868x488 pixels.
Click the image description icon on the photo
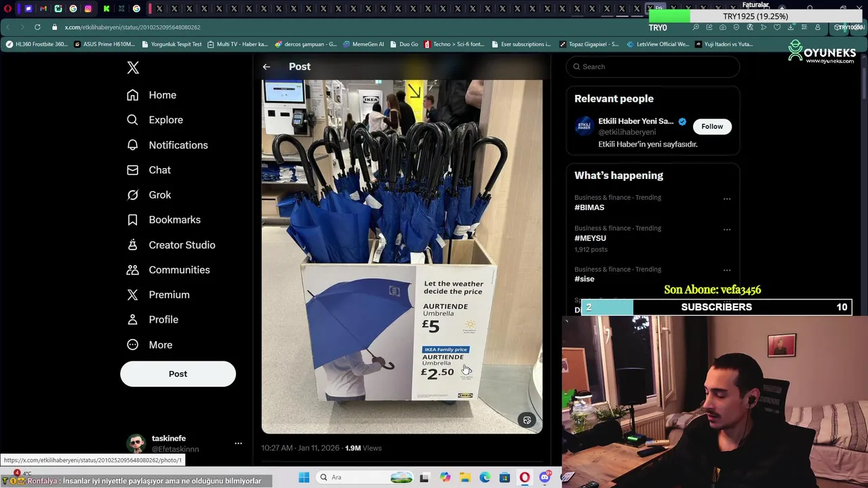point(527,420)
